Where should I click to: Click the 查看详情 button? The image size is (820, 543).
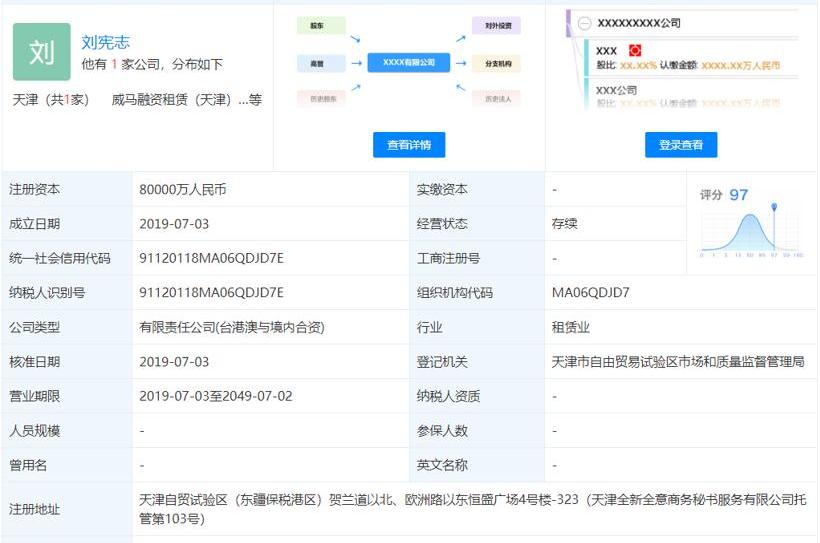point(409,145)
